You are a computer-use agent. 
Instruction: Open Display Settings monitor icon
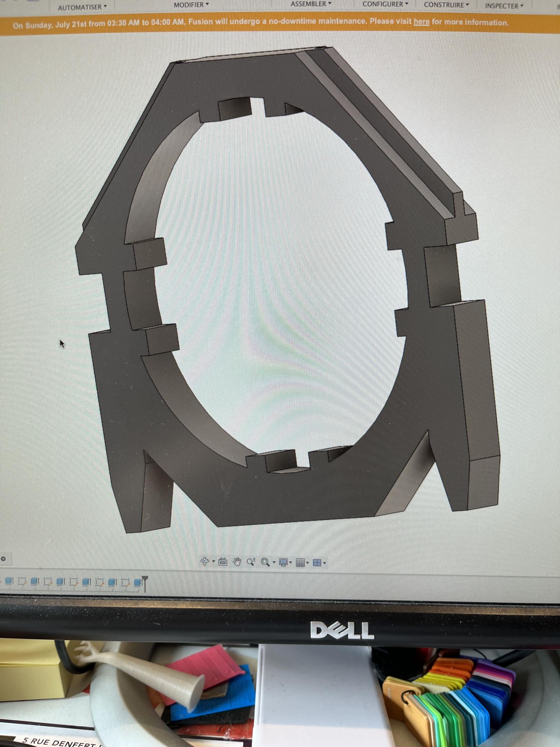[283, 562]
